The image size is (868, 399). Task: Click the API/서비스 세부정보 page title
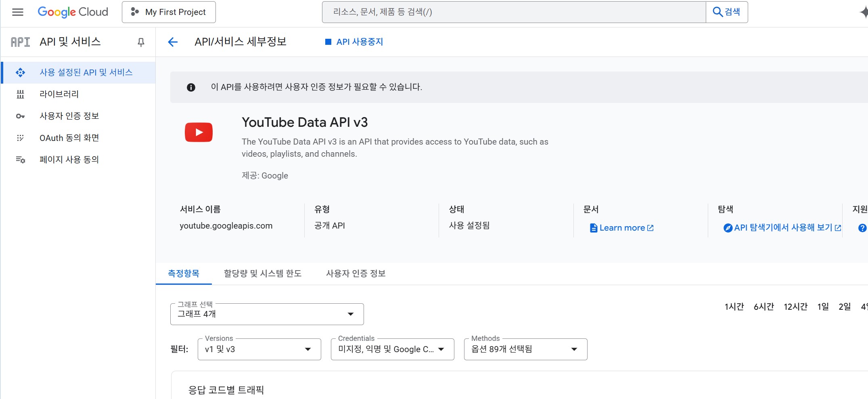(x=241, y=42)
